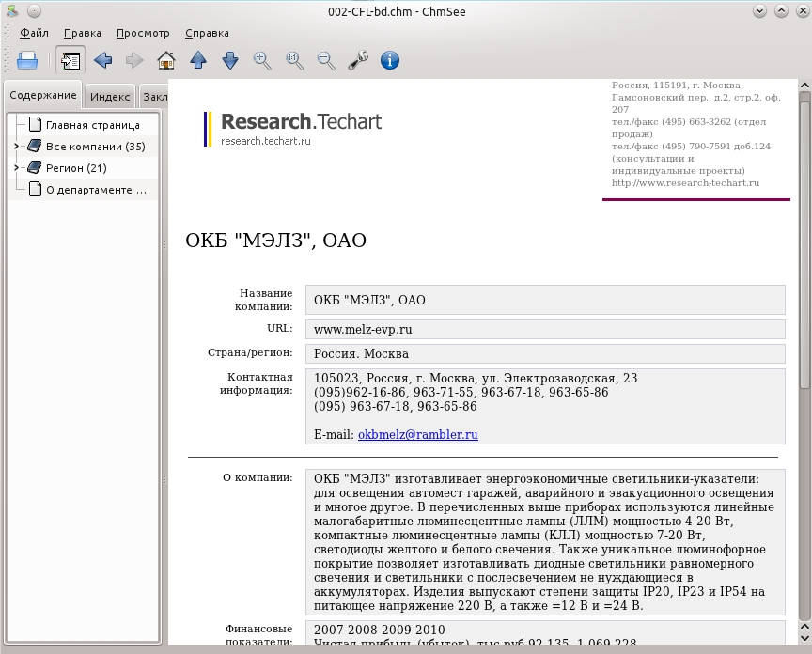The width and height of the screenshot is (812, 654).
Task: Expand the Все компании (35) node
Action: 16,147
